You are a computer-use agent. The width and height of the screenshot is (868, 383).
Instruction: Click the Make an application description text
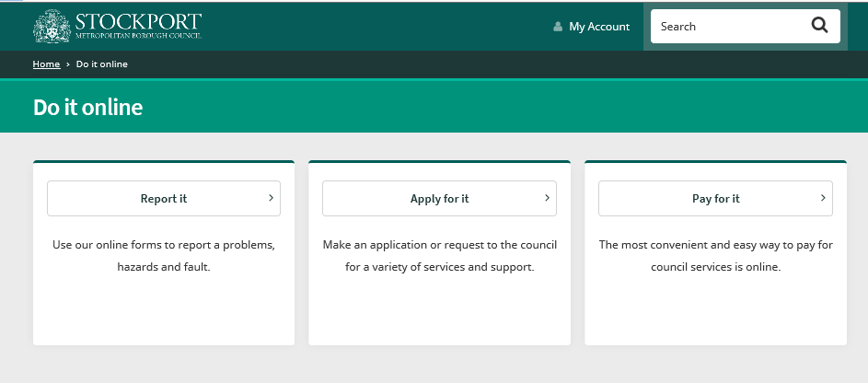click(440, 256)
